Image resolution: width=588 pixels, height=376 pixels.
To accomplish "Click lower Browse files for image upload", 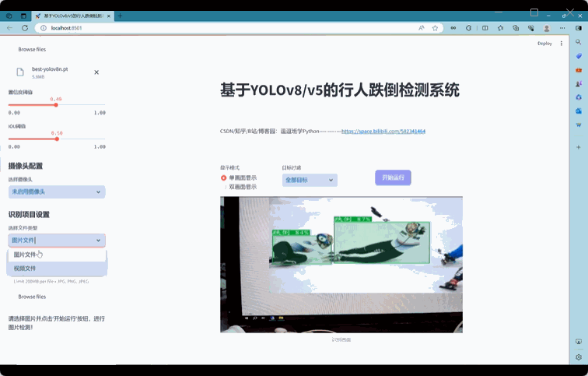I will [32, 297].
